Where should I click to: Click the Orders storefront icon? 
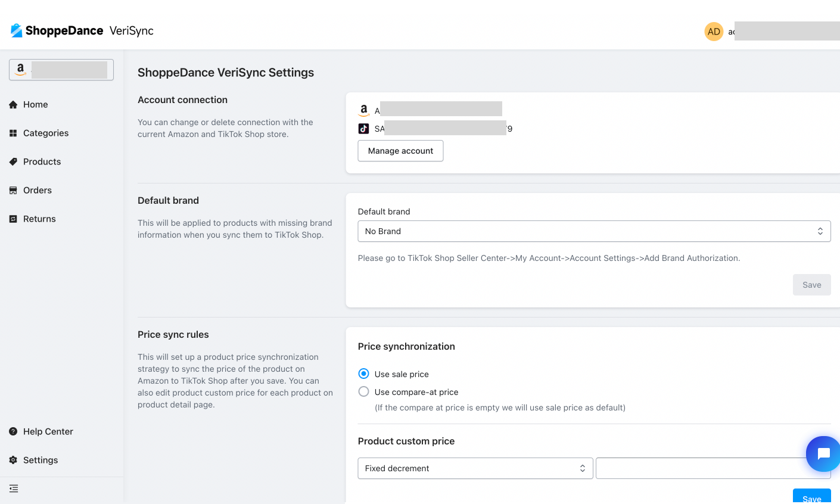pyautogui.click(x=13, y=190)
